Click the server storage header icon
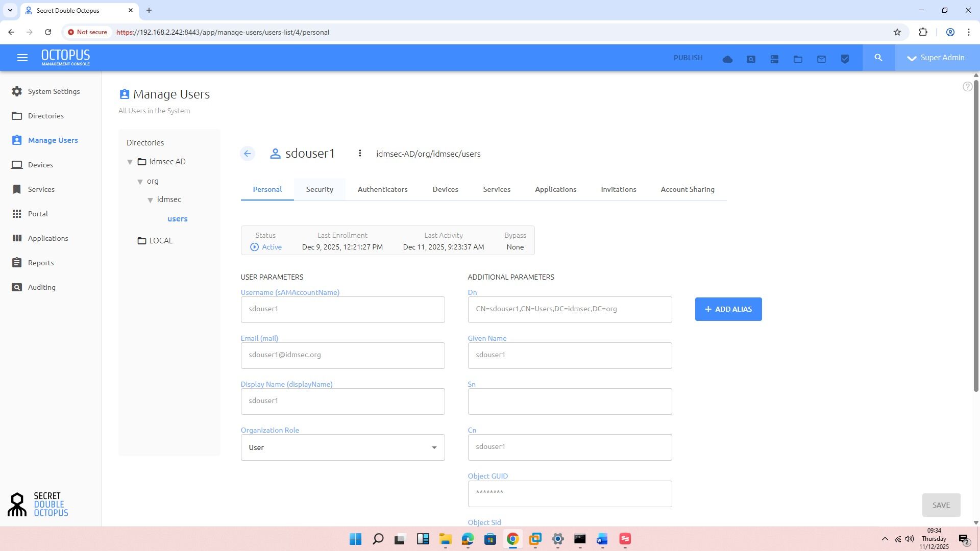Viewport: 980px width, 551px height. (774, 59)
